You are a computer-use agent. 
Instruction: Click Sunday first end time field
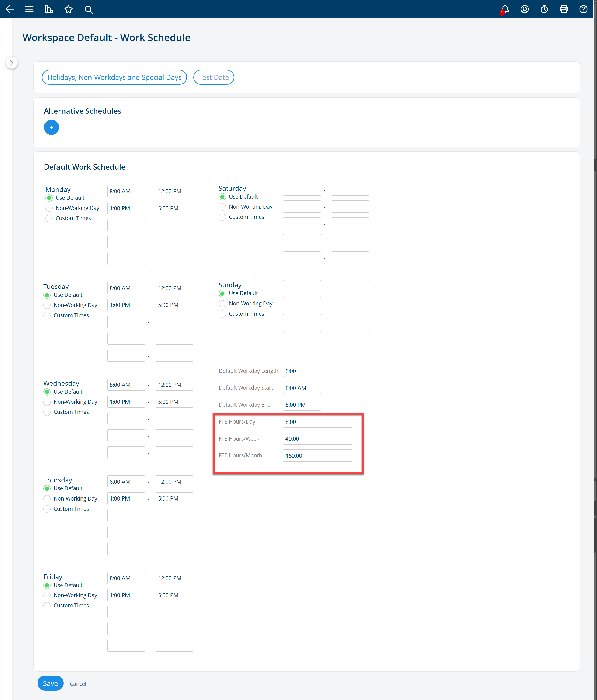coord(350,286)
